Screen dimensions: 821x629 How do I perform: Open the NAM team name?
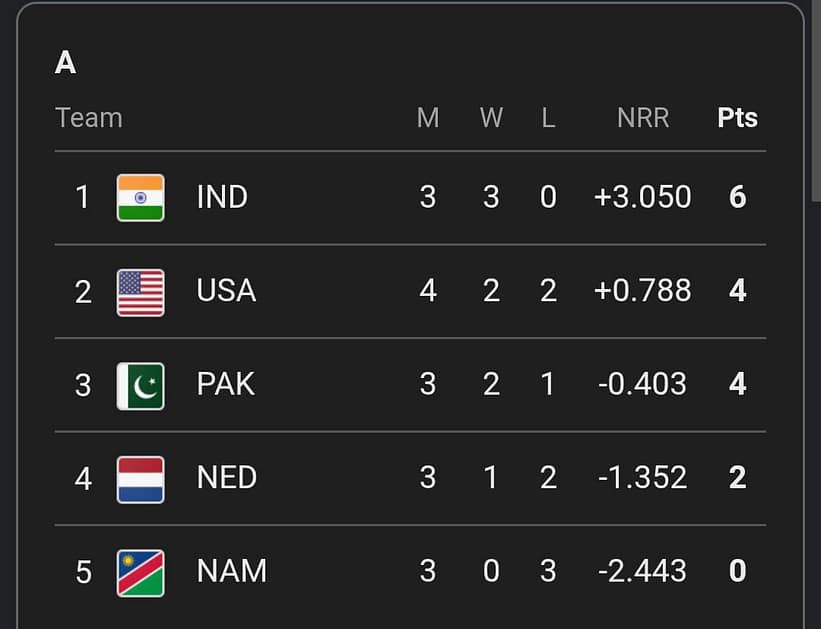tap(232, 572)
